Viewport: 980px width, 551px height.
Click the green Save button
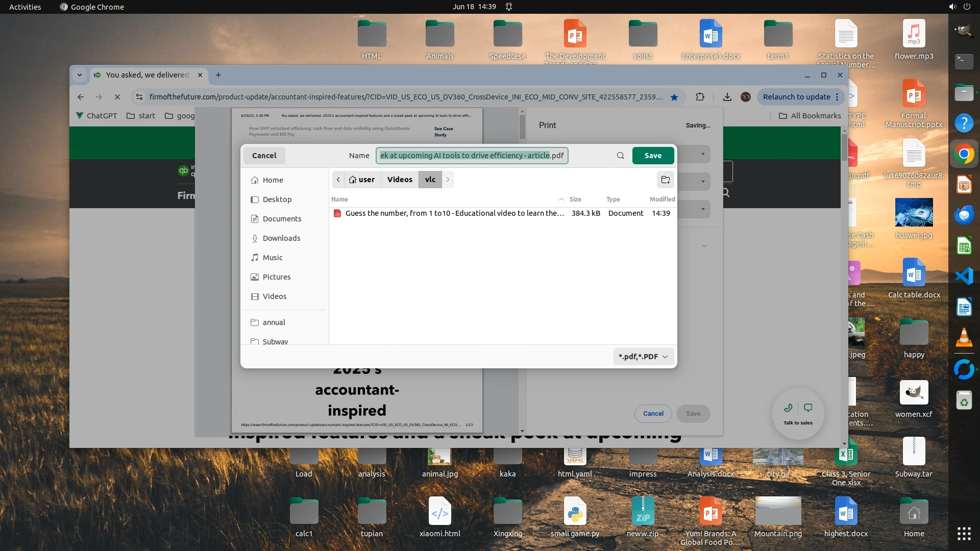653,156
